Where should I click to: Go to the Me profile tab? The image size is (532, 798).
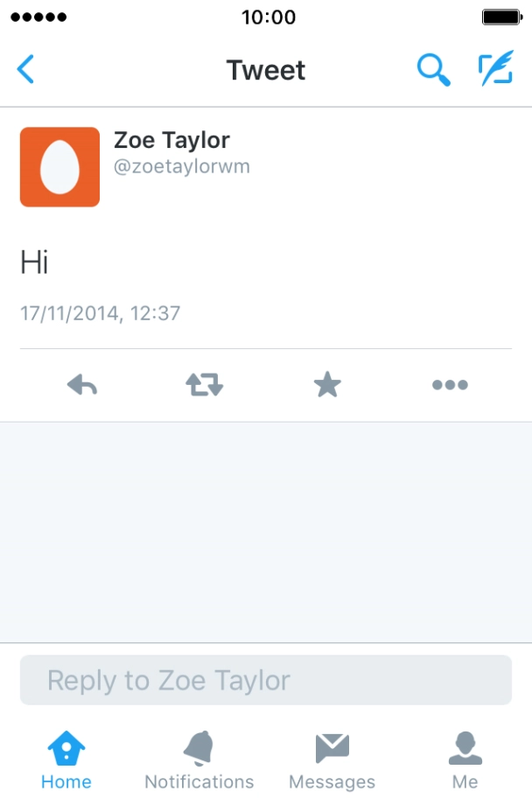click(465, 759)
